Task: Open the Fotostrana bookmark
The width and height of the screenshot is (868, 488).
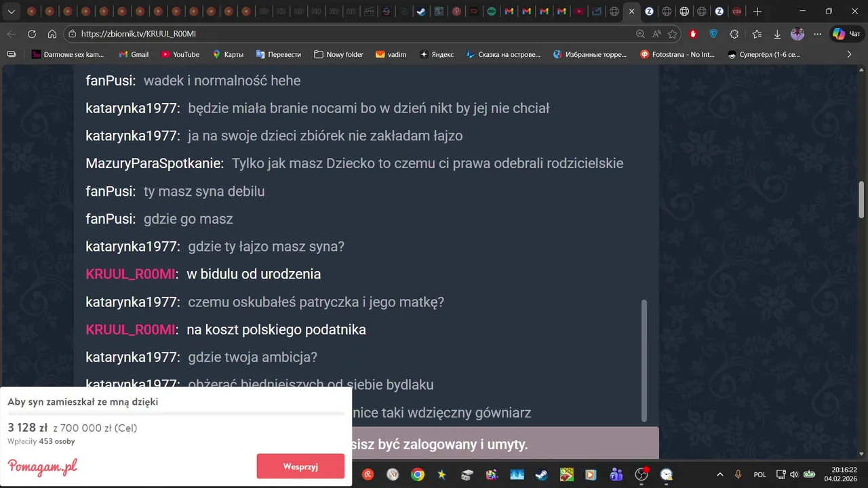Action: 677,54
